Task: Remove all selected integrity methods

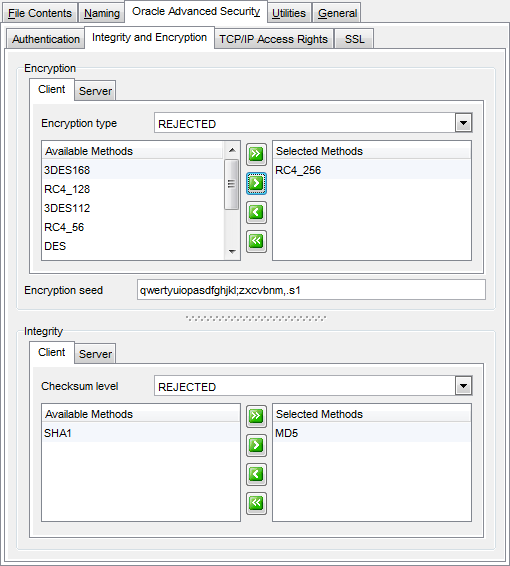Action: 256,503
